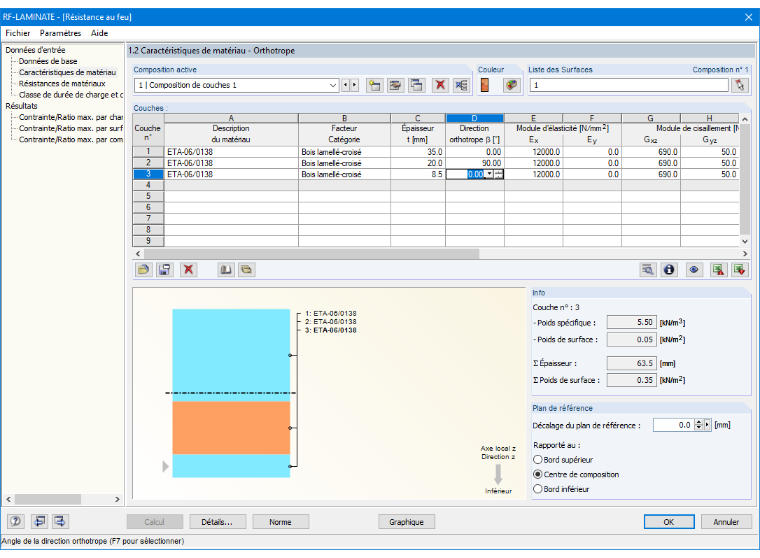
Task: Open the Composition active dropdown
Action: 332,85
